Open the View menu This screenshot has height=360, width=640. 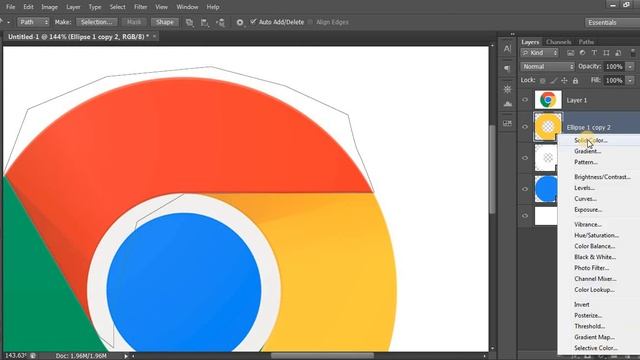tap(162, 7)
